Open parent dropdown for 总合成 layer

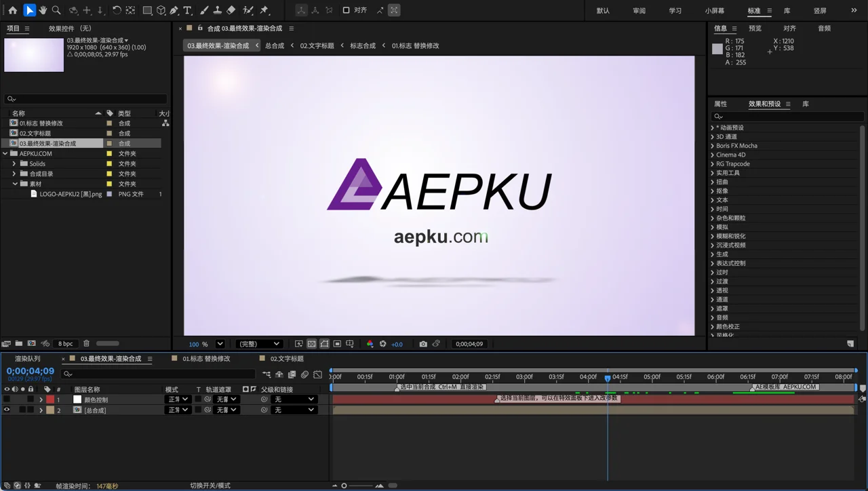point(294,410)
